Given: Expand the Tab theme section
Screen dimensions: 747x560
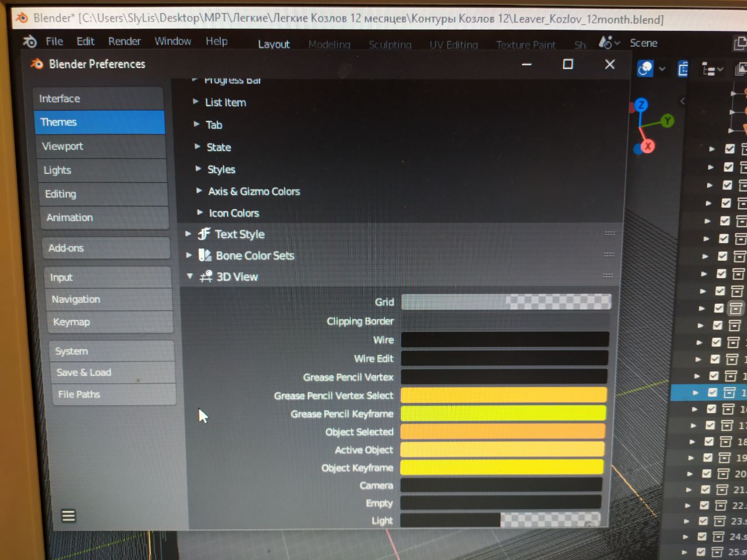Looking at the screenshot, I should click(x=196, y=124).
